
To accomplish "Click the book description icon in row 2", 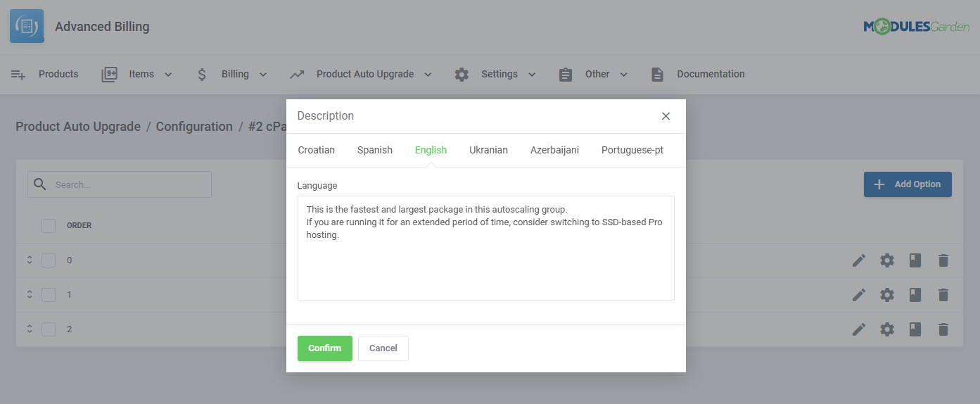I will 915,329.
